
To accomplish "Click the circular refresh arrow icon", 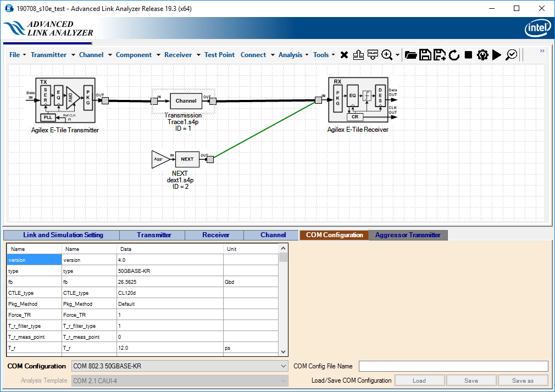I will pyautogui.click(x=454, y=55).
